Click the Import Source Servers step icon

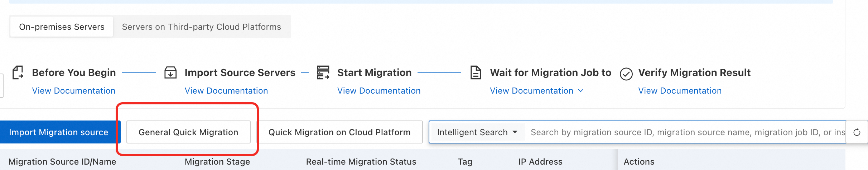coord(170,72)
